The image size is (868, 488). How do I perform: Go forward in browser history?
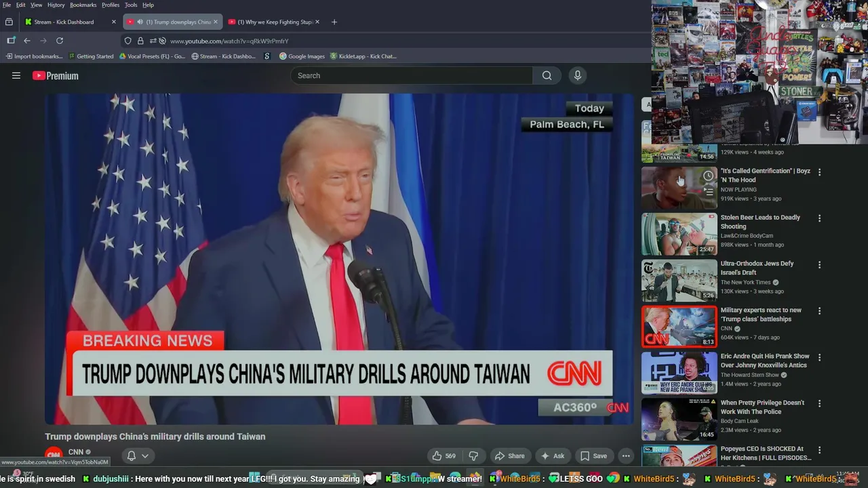click(43, 41)
